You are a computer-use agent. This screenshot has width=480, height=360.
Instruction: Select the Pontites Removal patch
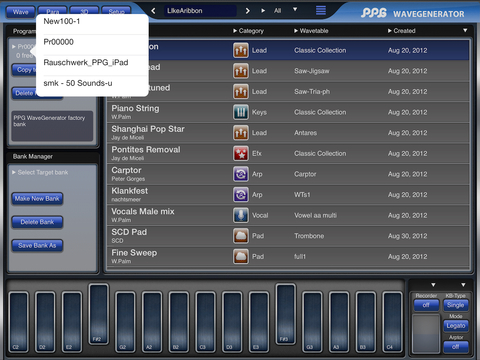288,154
